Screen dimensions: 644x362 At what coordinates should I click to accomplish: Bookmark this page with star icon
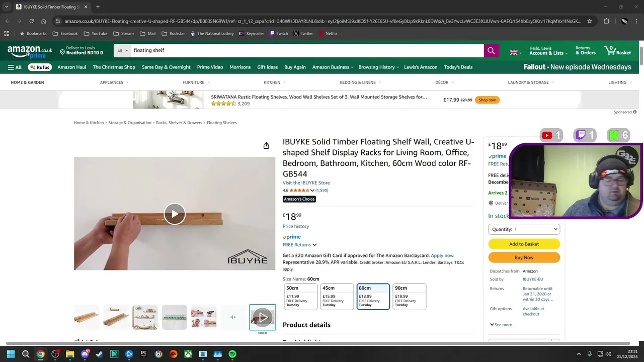[590, 21]
